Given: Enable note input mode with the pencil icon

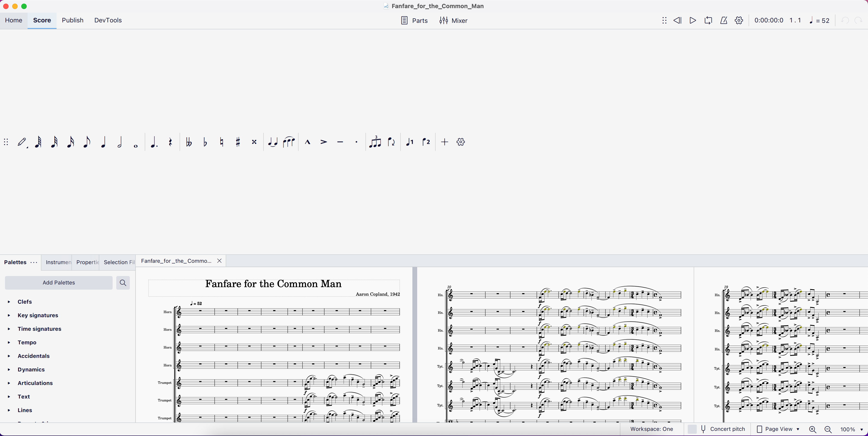Looking at the screenshot, I should tap(22, 142).
